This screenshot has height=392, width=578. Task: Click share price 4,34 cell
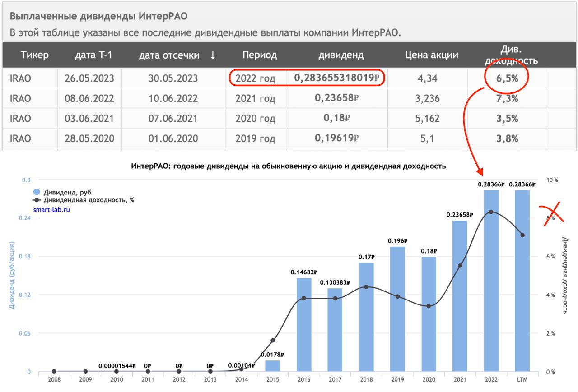click(426, 78)
